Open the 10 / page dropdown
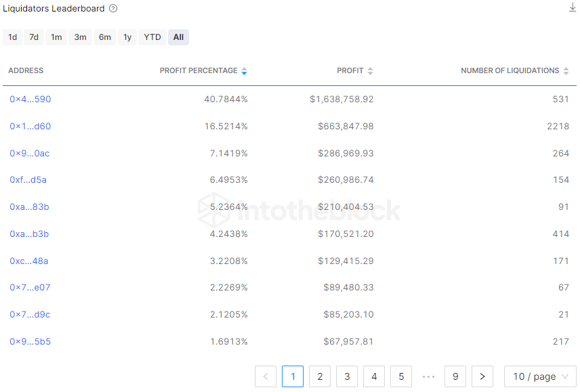 click(540, 376)
